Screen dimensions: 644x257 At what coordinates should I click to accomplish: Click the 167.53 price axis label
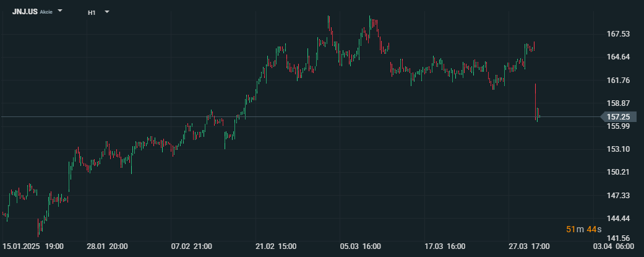point(619,33)
